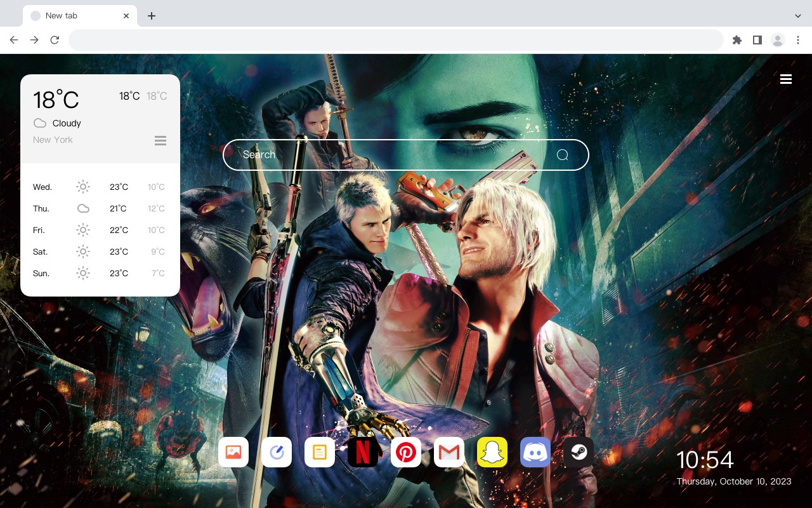This screenshot has height=508, width=812.
Task: Click the Thursday, October 10, 2023 date
Action: [x=734, y=481]
